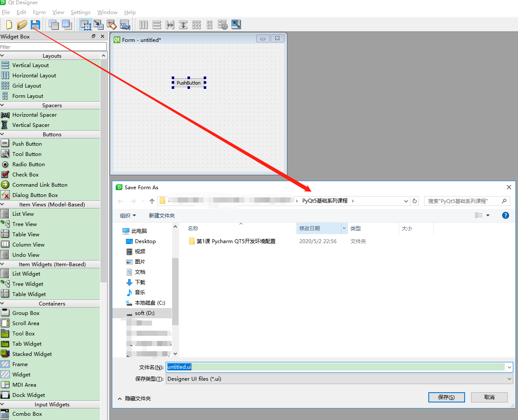Click the Save toolbar icon
This screenshot has width=518, height=420.
pos(35,25)
